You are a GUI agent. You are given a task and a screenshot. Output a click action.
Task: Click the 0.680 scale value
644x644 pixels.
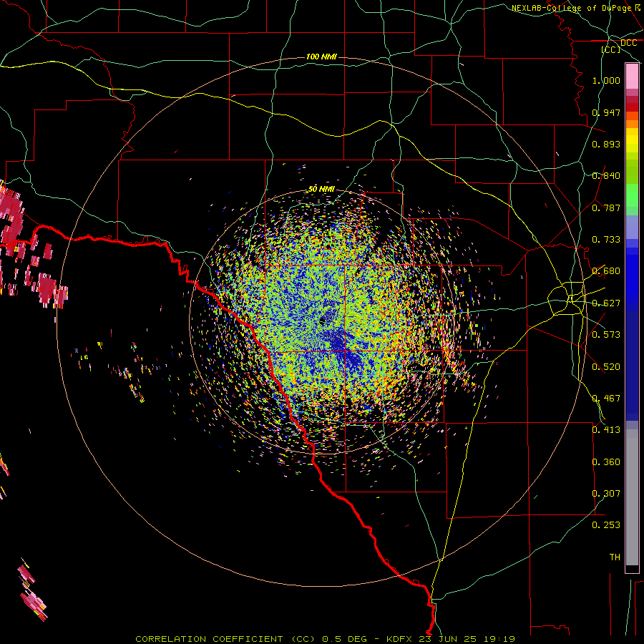[606, 271]
